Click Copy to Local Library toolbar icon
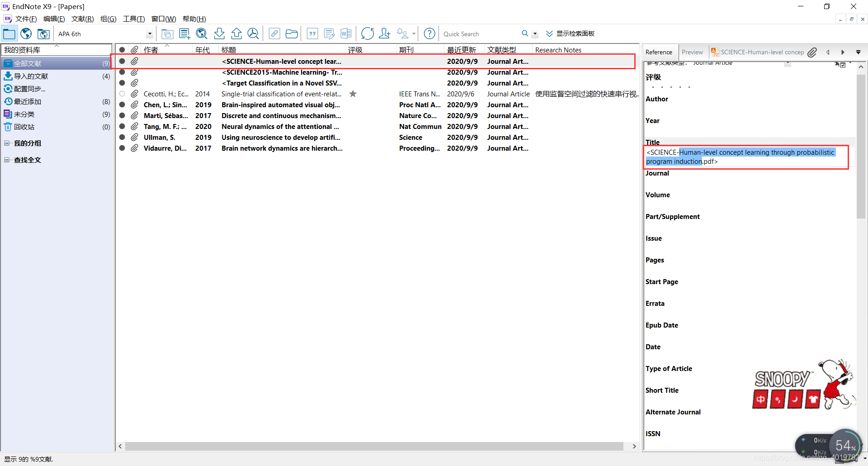 [x=167, y=33]
